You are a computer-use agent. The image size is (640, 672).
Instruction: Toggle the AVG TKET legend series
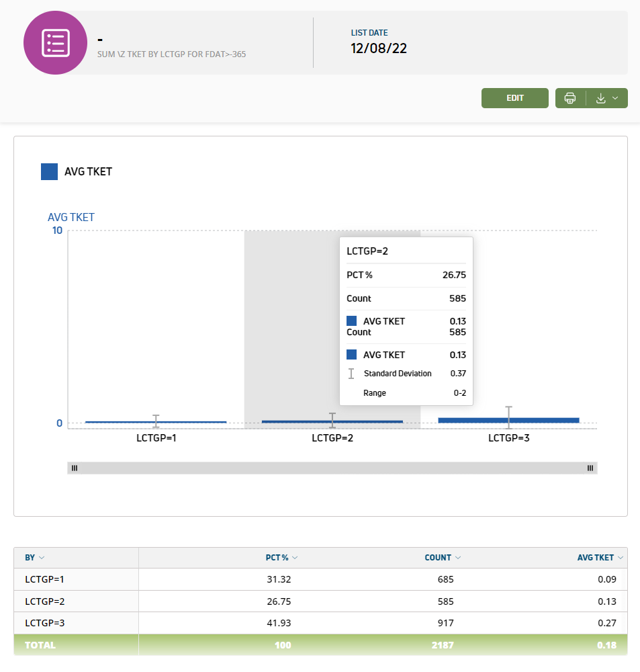point(77,171)
